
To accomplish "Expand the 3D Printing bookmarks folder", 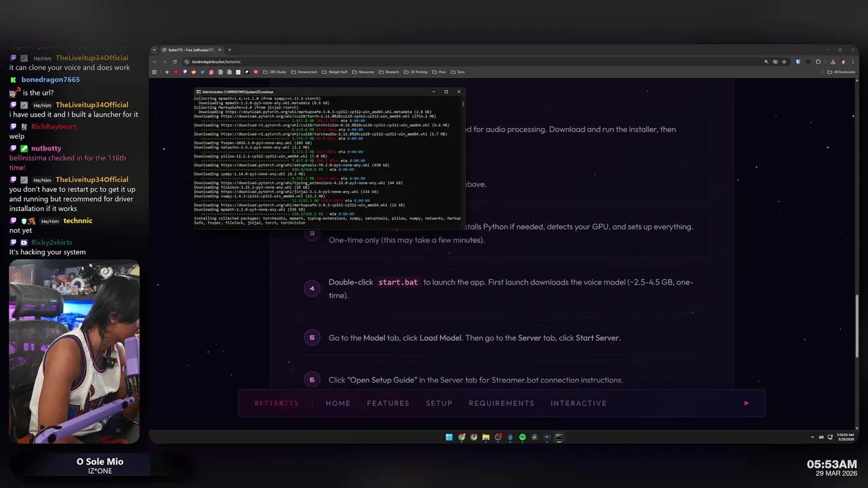I will (416, 72).
